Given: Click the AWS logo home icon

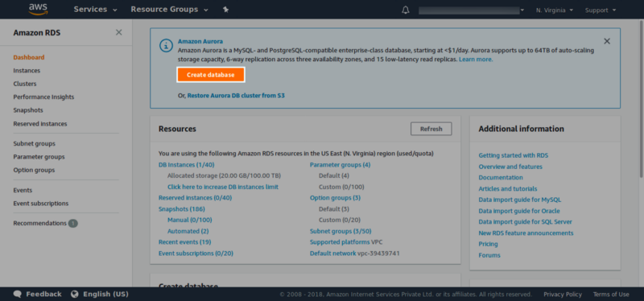Looking at the screenshot, I should [38, 9].
